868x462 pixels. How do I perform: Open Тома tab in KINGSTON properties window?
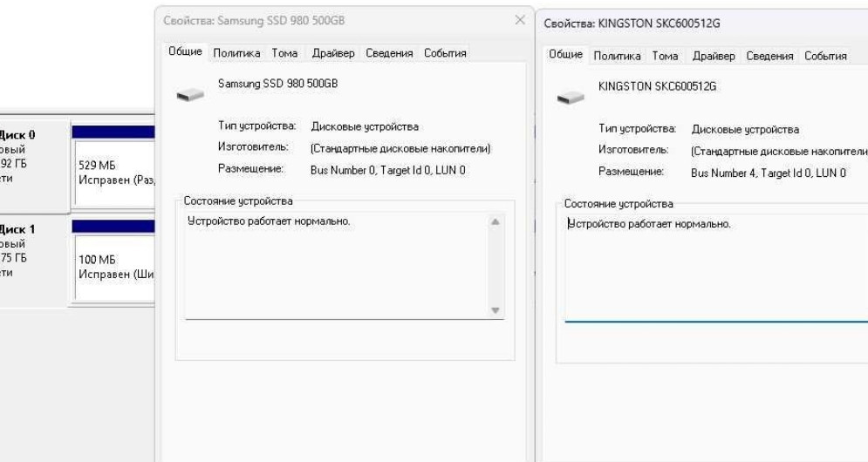coord(665,56)
